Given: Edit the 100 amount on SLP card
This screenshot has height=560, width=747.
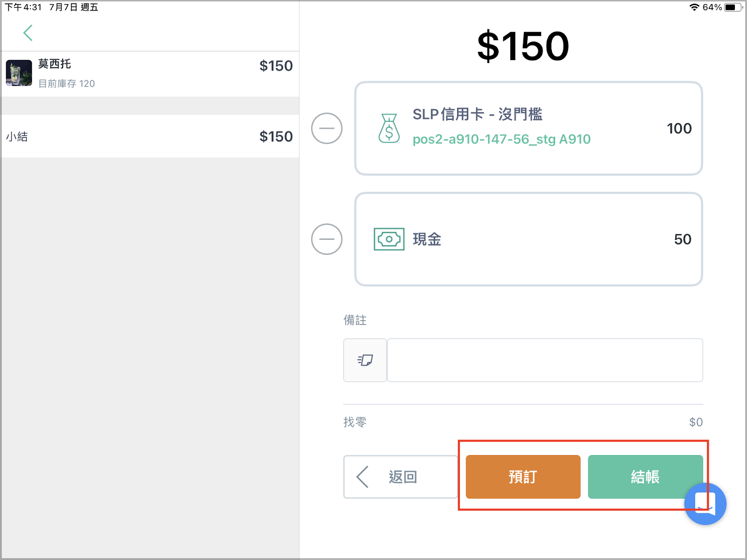Looking at the screenshot, I should point(679,128).
